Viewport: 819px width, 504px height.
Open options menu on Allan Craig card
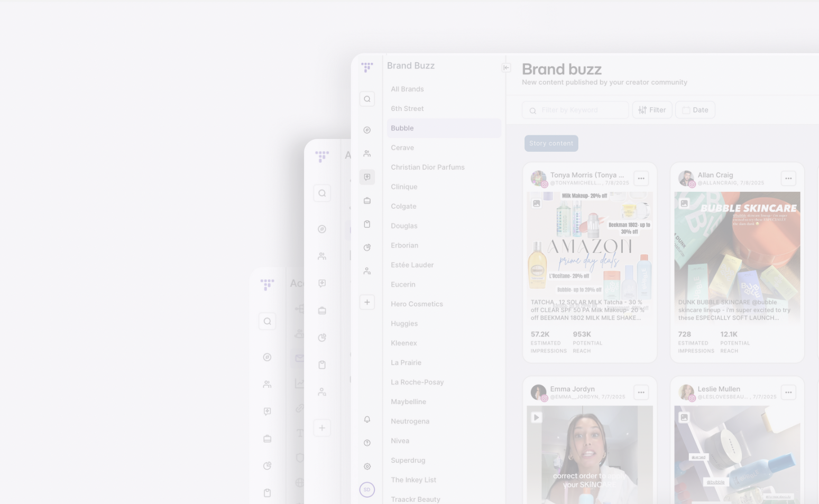pos(788,179)
